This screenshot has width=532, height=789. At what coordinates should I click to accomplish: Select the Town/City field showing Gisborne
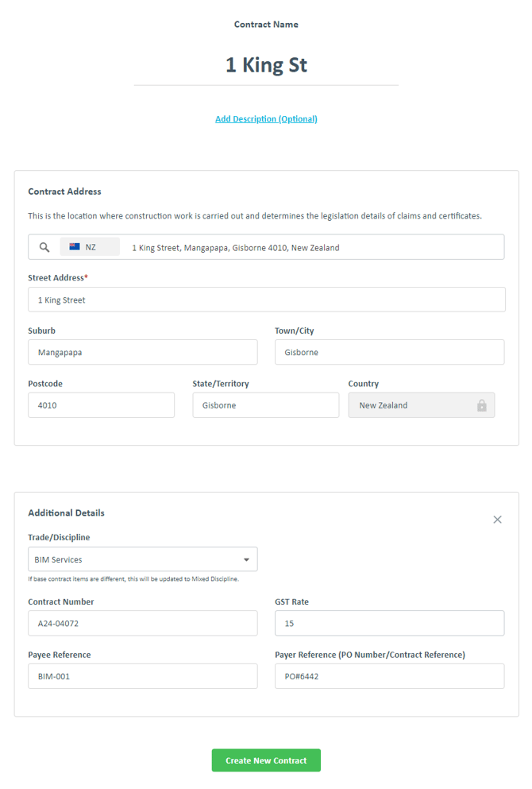click(389, 352)
